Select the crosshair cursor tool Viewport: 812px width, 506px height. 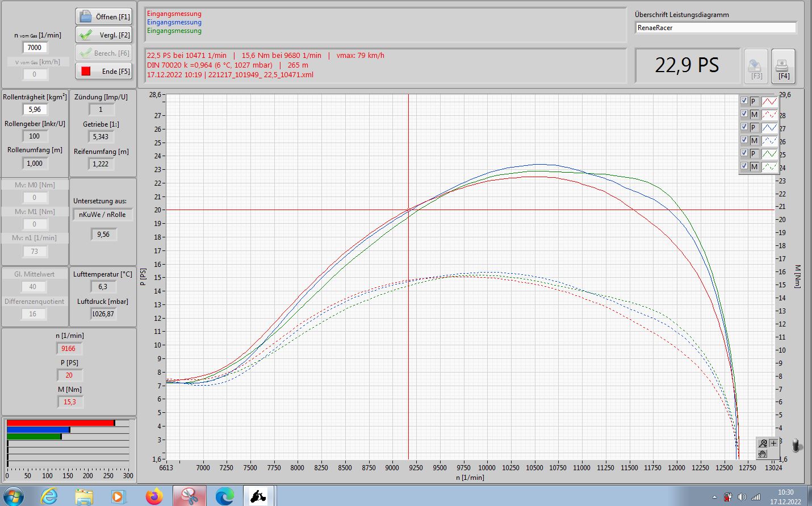click(x=773, y=443)
